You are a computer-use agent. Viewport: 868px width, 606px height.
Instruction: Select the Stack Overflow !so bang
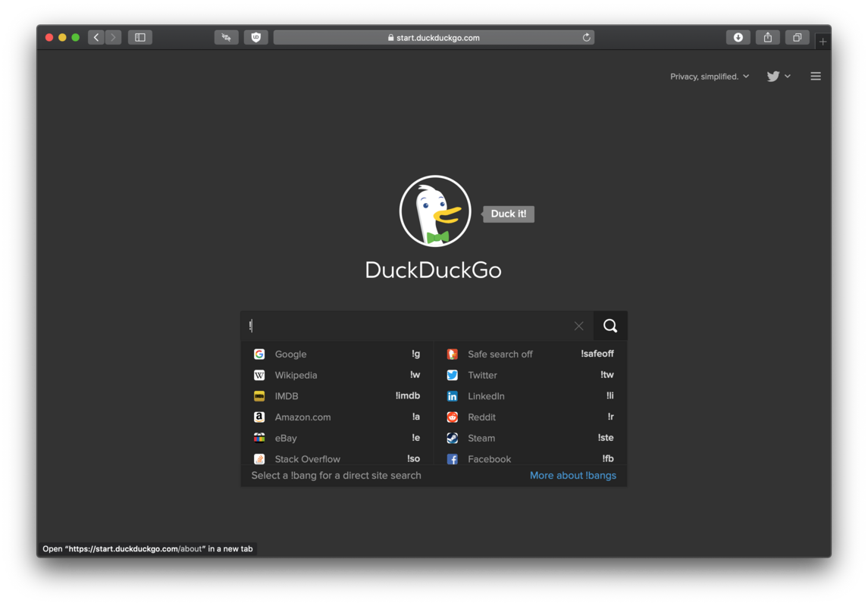point(337,458)
